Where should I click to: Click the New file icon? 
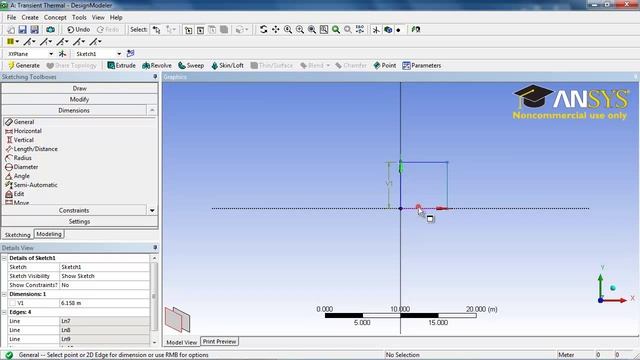[11, 29]
